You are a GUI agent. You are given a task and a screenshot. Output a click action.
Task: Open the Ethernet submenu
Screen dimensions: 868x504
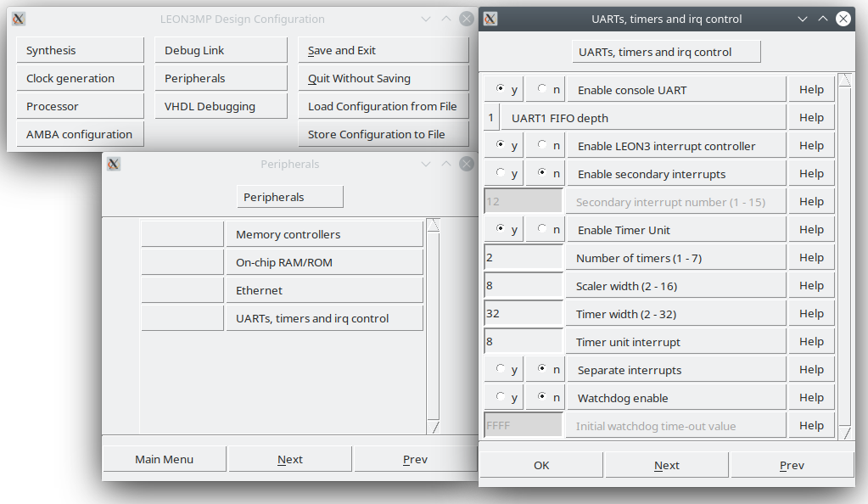coord(324,290)
